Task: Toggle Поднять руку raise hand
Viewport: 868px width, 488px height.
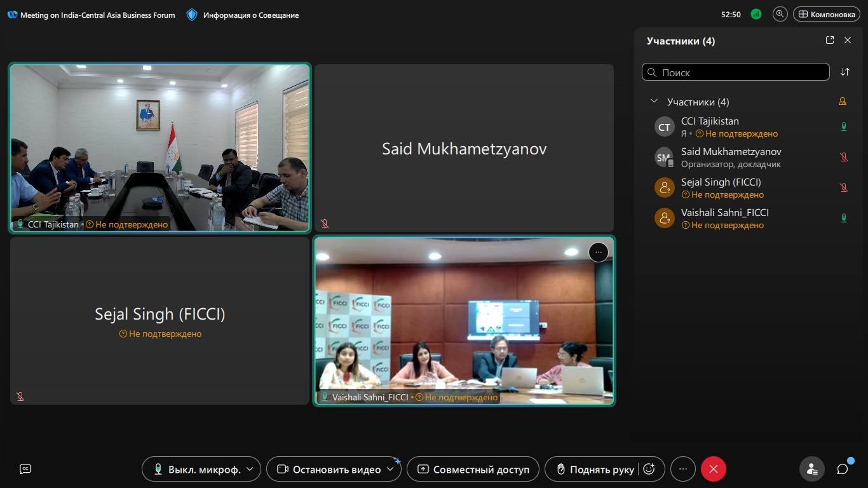Action: pos(595,470)
